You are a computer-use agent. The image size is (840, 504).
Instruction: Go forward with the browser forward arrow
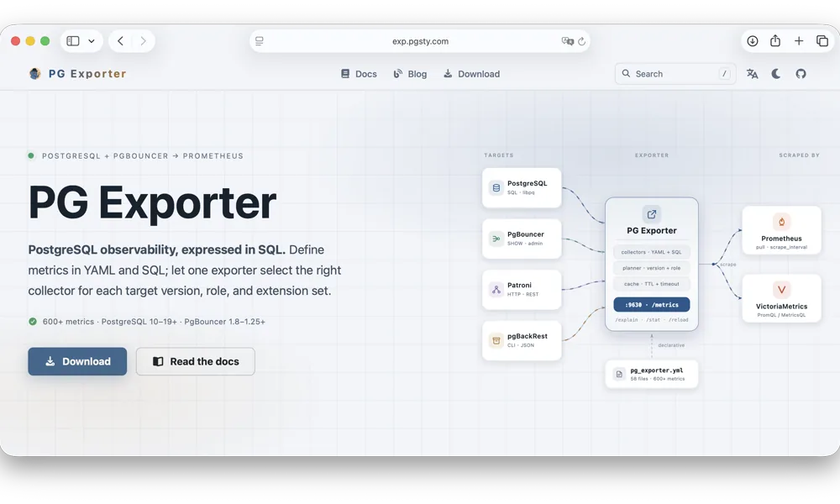(143, 40)
